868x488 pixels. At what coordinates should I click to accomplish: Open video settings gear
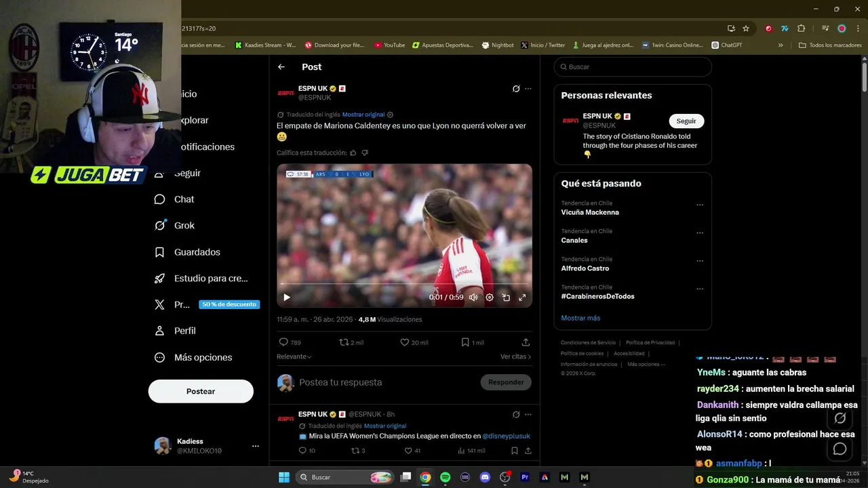[x=490, y=297]
